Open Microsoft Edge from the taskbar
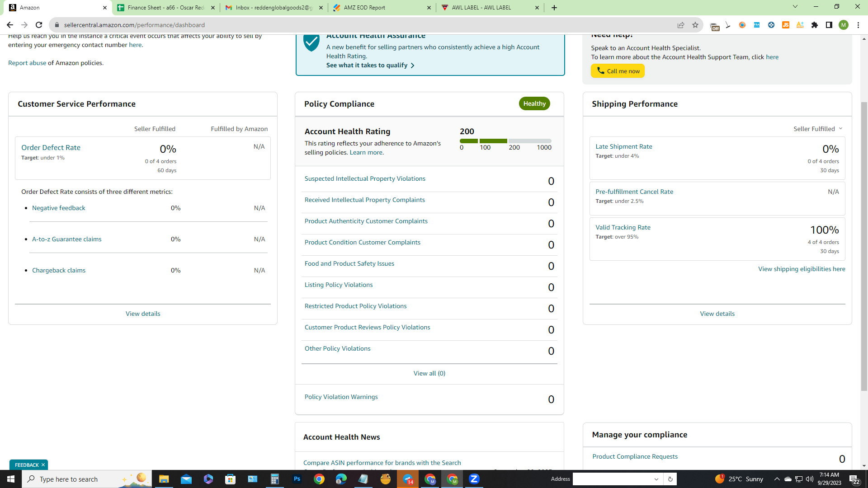868x488 pixels. point(341,479)
